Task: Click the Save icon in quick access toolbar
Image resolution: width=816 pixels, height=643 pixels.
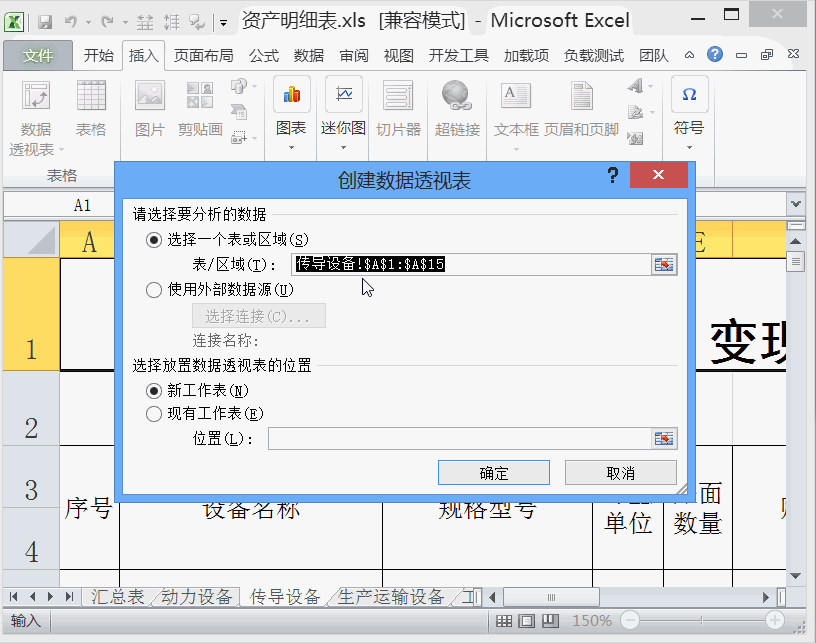Action: tap(46, 22)
